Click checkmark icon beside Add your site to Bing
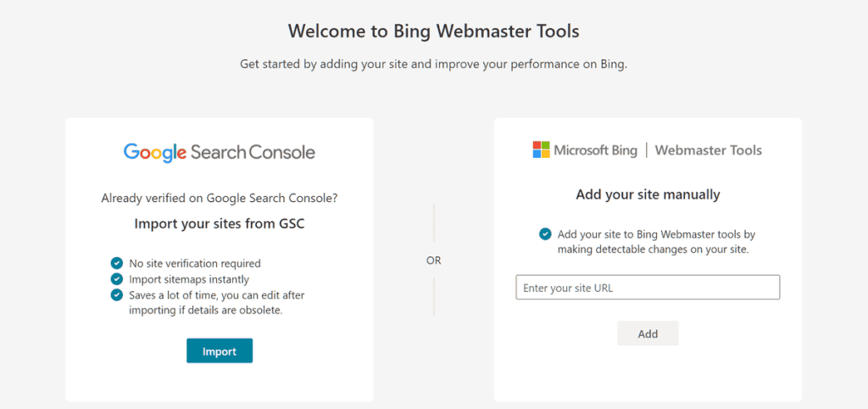 545,234
